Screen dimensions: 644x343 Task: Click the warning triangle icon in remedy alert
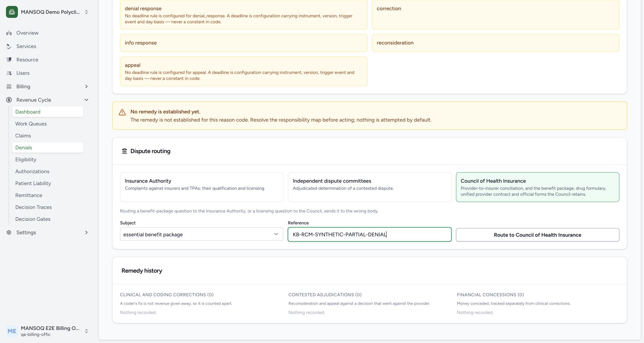(x=122, y=112)
